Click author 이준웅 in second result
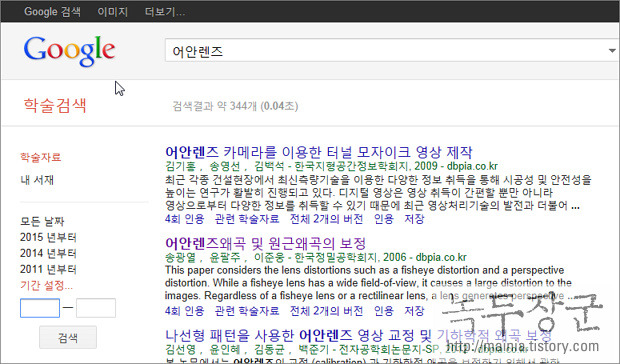This screenshot has height=364, width=620. coord(269,258)
